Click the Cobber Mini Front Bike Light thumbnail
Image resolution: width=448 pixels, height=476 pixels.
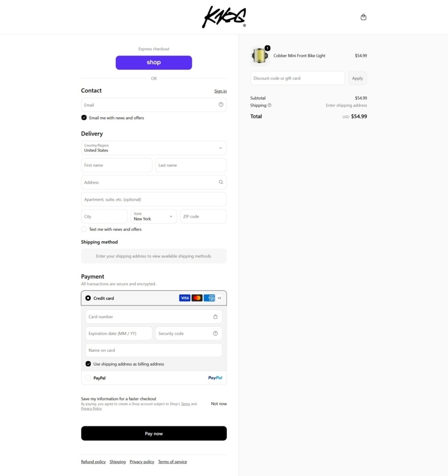[x=260, y=56]
